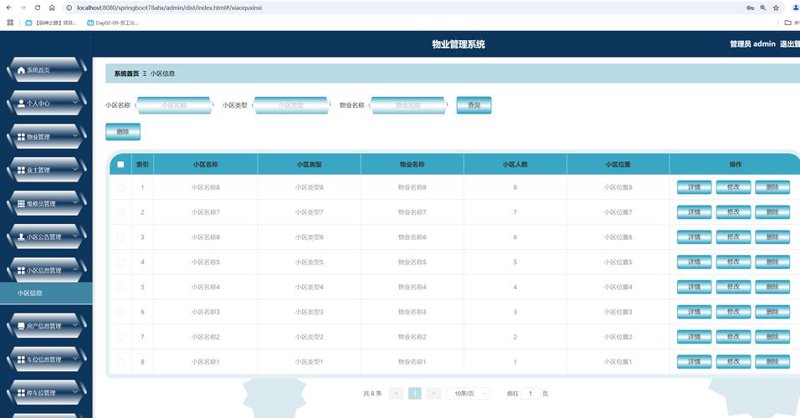The width and height of the screenshot is (800, 418).
Task: Click the batch 删除 button above the table
Action: pyautogui.click(x=123, y=132)
